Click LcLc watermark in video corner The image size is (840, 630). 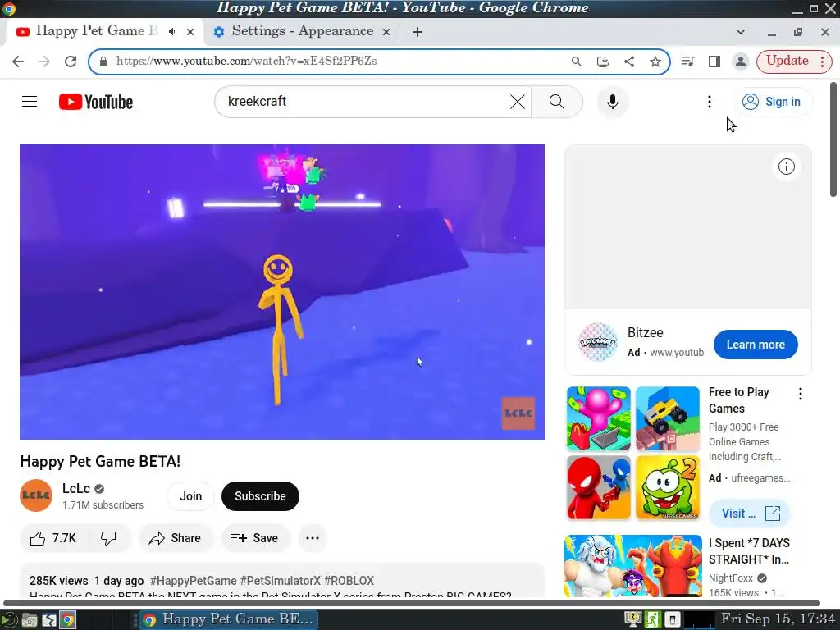(x=518, y=413)
